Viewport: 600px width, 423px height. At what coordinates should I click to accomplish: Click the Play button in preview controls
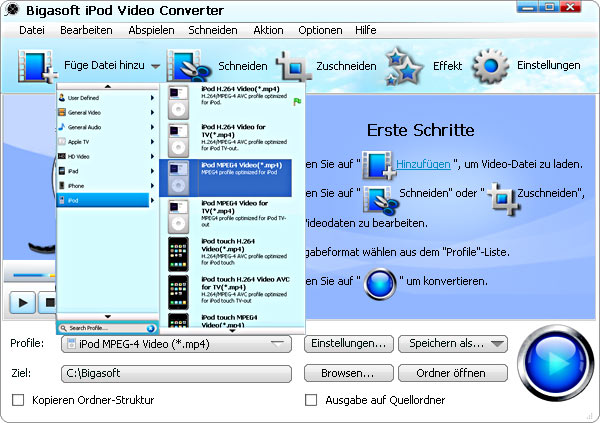tap(22, 302)
